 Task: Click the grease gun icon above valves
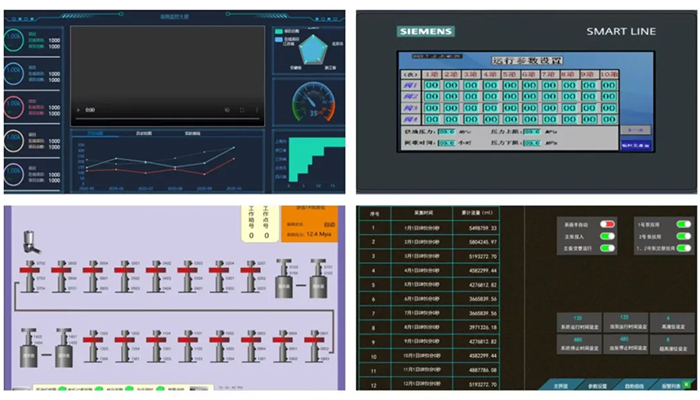point(31,242)
